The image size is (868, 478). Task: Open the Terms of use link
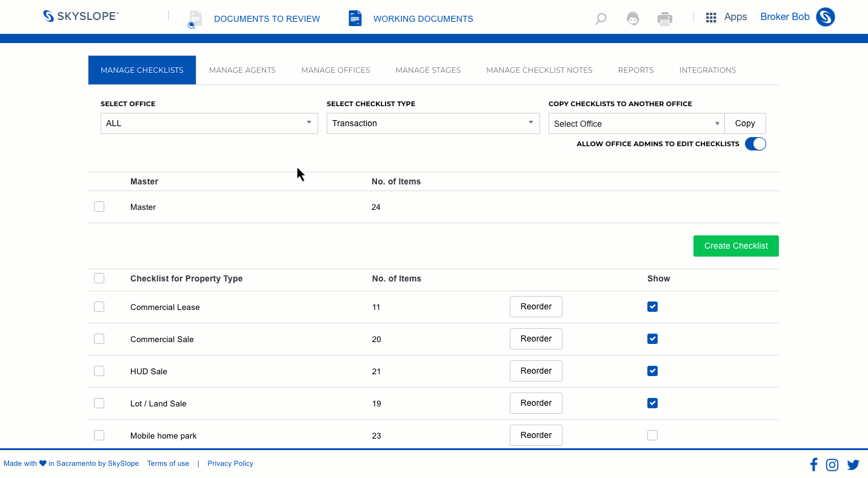pyautogui.click(x=168, y=463)
